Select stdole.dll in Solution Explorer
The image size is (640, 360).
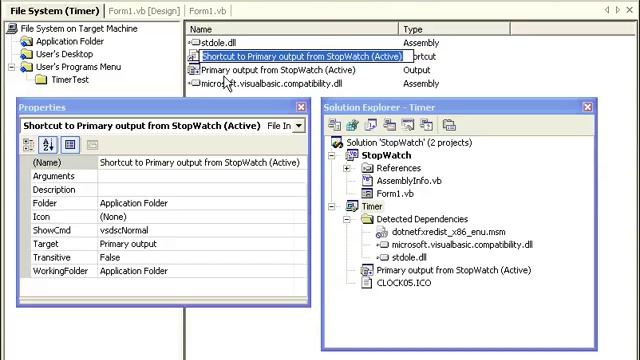(409, 258)
